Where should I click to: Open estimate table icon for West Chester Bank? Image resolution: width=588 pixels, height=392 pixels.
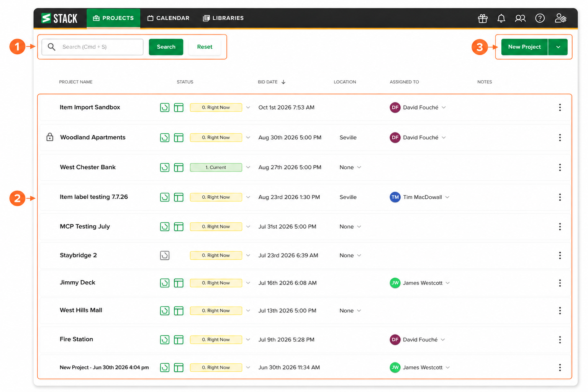click(x=179, y=167)
